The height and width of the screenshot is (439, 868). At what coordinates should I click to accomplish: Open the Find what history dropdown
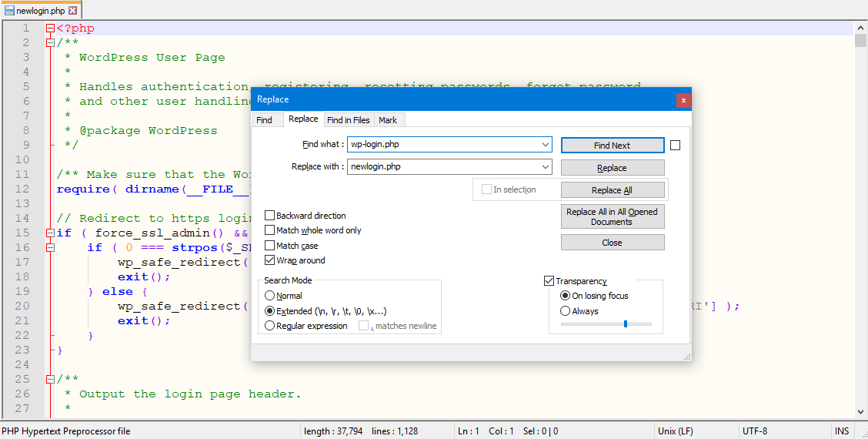point(546,145)
